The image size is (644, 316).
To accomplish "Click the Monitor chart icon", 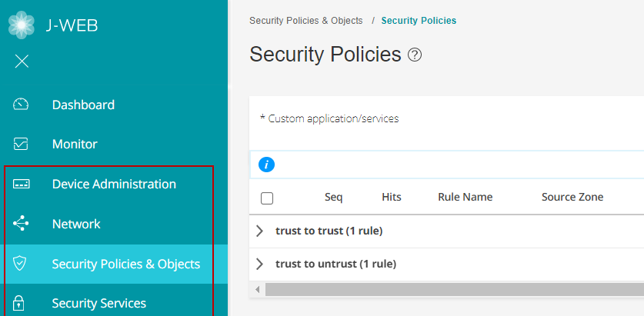I will 21,144.
